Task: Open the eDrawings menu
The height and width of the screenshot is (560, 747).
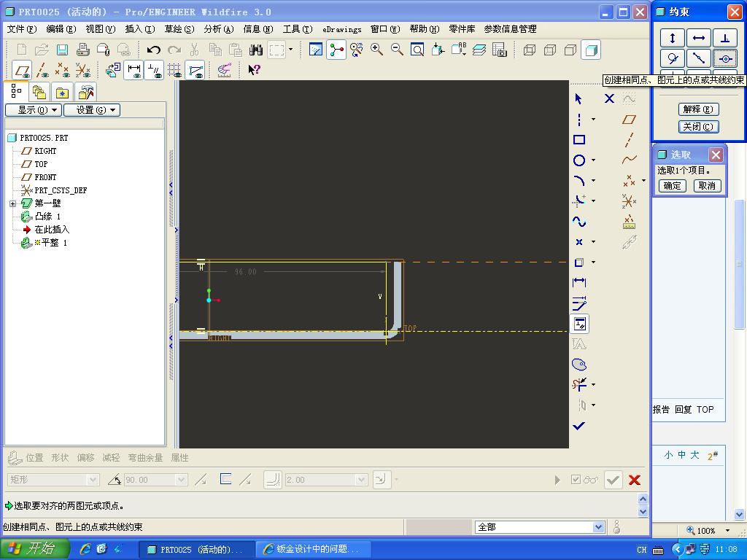Action: click(342, 29)
